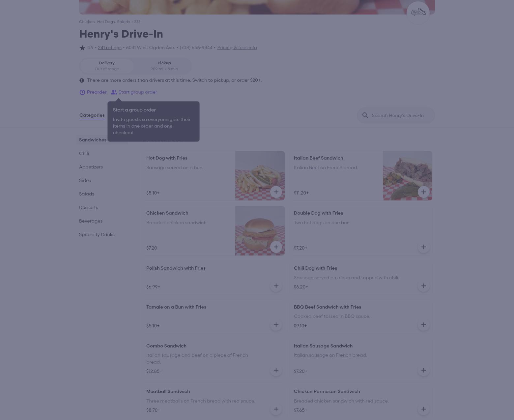Open the Italian Beef Sandwich photo
514x420 pixels.
[x=408, y=176]
